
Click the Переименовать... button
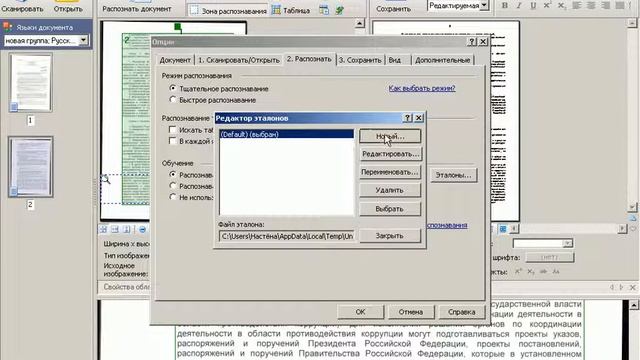pyautogui.click(x=390, y=172)
